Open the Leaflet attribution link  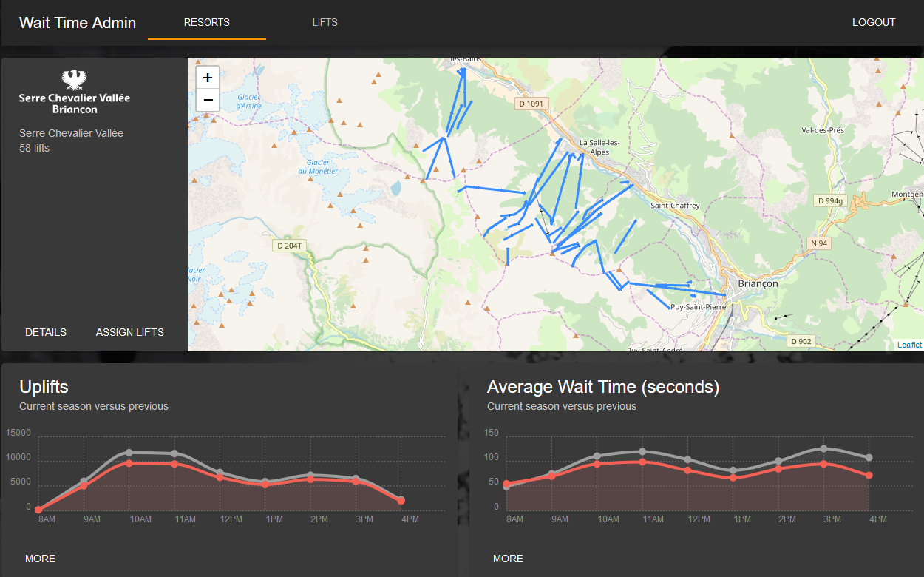[x=909, y=345]
